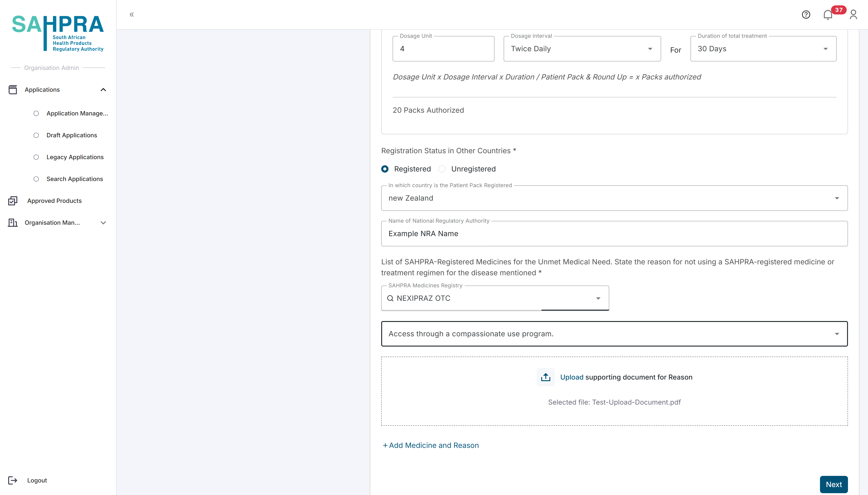
Task: Click the upload icon for supporting document
Action: point(546,377)
